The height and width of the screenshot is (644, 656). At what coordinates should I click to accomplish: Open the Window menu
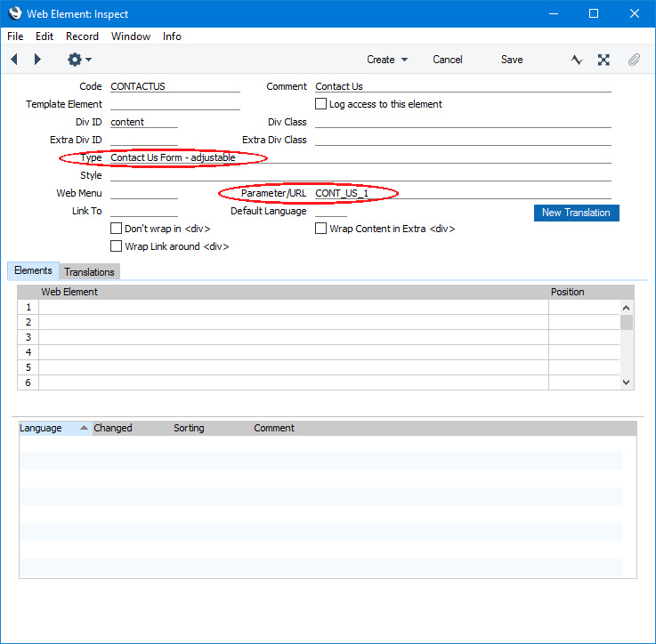(x=131, y=36)
